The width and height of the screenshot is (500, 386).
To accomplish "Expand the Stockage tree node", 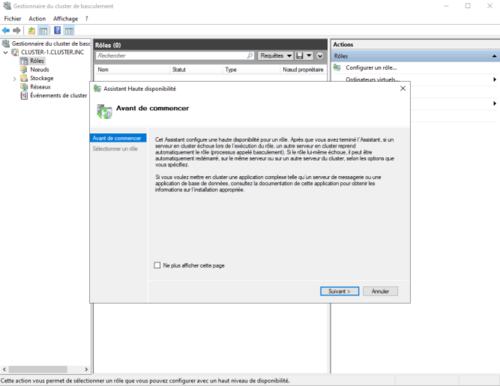I will pos(14,79).
